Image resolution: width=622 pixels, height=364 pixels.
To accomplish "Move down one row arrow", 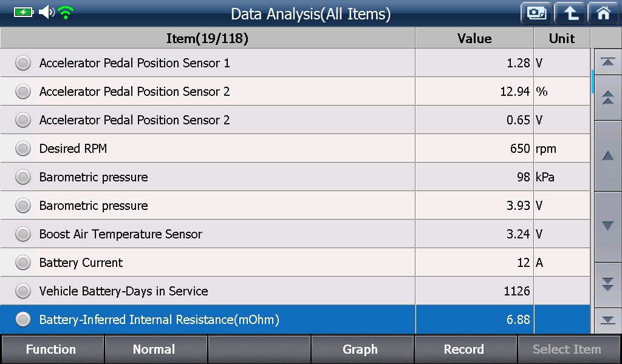I will [x=607, y=226].
